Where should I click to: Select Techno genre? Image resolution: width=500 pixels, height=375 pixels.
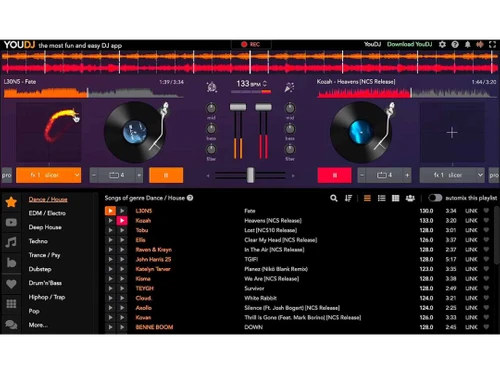38,241
